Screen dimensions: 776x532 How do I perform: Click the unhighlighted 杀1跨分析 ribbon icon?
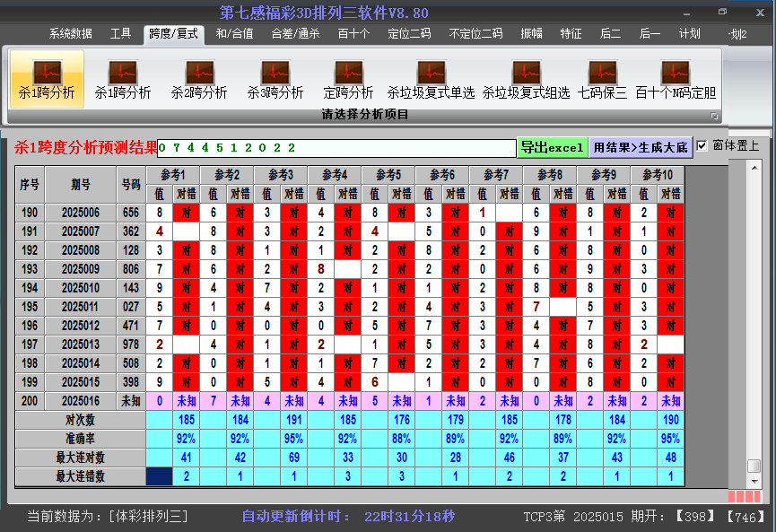[x=123, y=79]
